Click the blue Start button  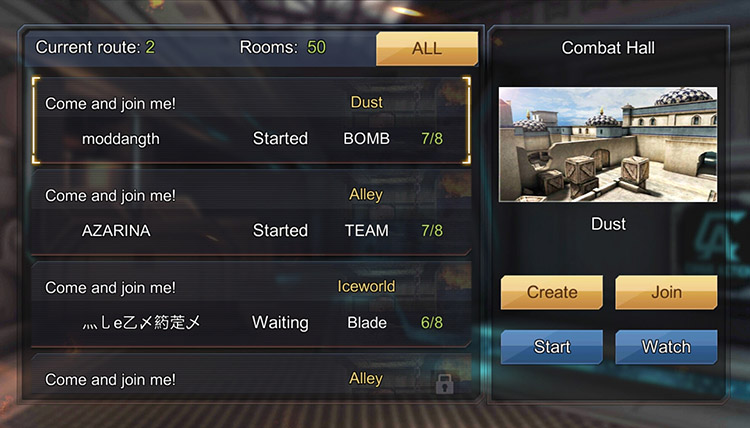click(551, 347)
